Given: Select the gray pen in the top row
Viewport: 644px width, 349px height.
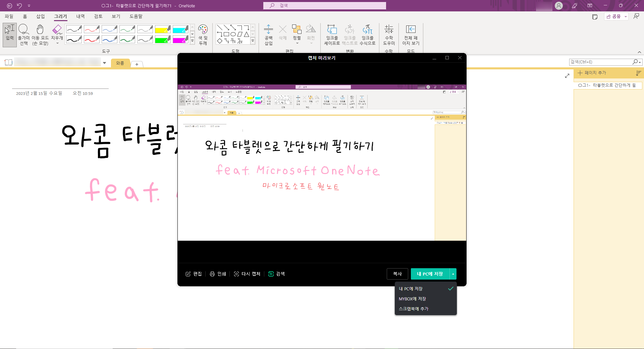Looking at the screenshot, I should point(145,29).
